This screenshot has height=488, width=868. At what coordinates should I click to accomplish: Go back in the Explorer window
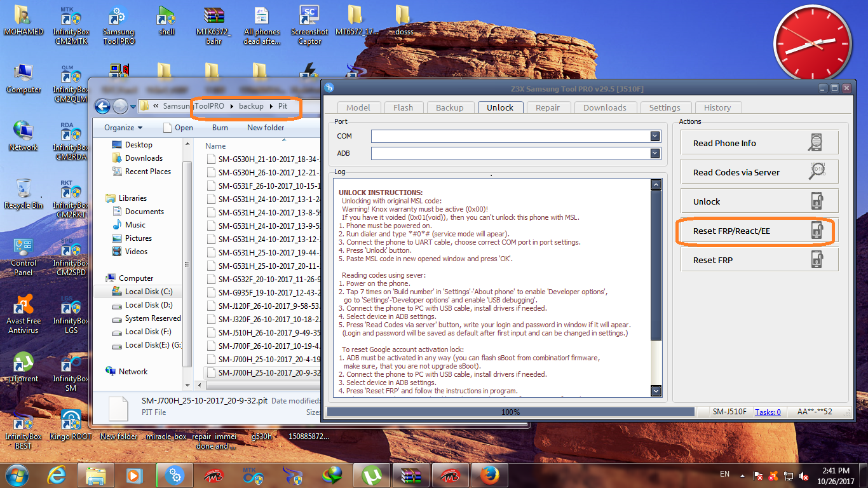pyautogui.click(x=103, y=106)
